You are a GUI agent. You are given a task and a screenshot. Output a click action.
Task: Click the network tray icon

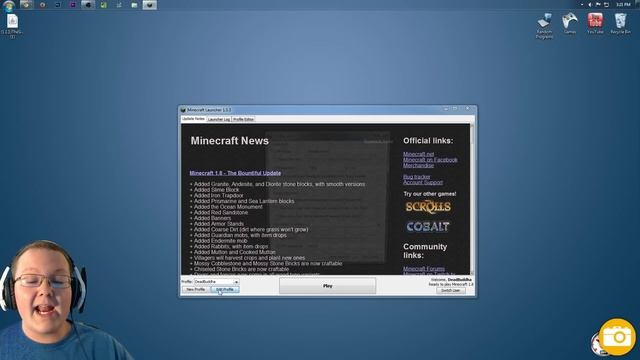606,4
